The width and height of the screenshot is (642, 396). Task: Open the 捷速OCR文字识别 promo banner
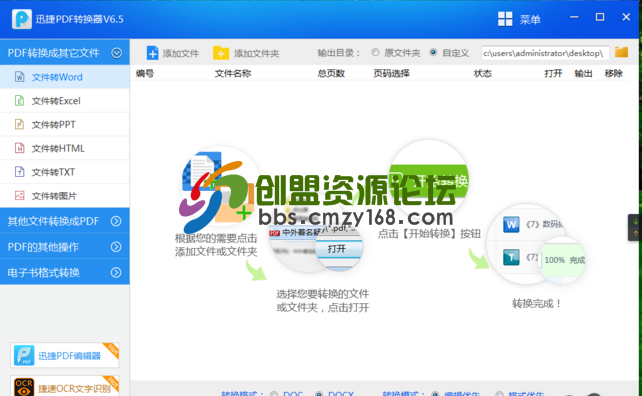tap(65, 386)
